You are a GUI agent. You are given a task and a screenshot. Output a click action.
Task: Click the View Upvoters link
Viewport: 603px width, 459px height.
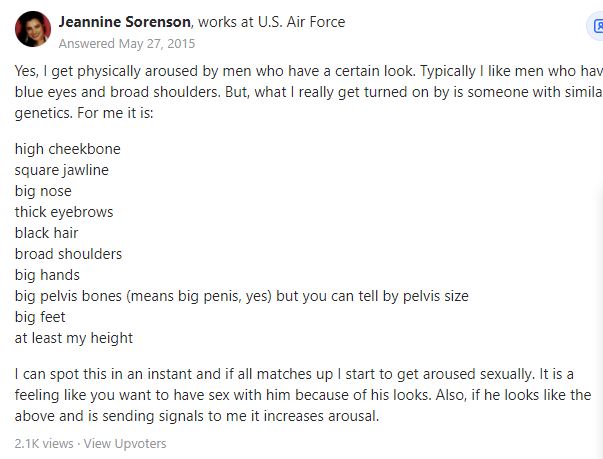click(x=126, y=443)
